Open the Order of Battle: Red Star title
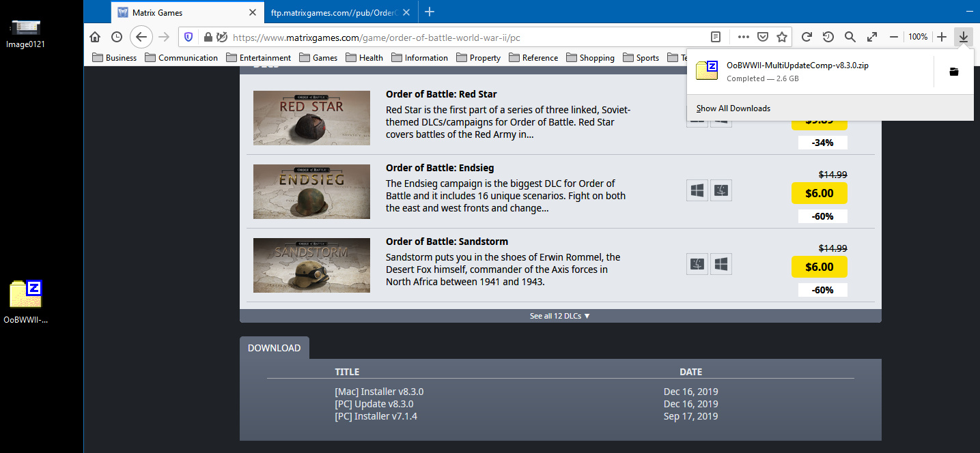 (x=441, y=94)
